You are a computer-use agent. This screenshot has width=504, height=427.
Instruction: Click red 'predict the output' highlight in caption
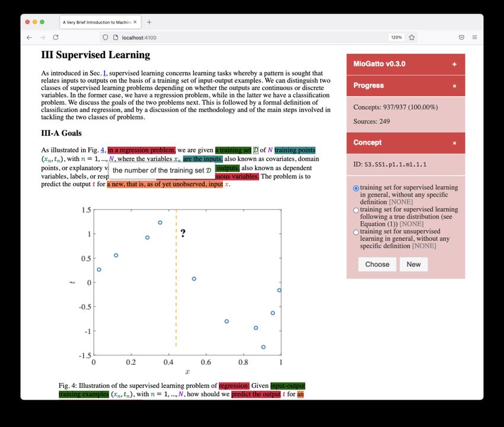(256, 394)
